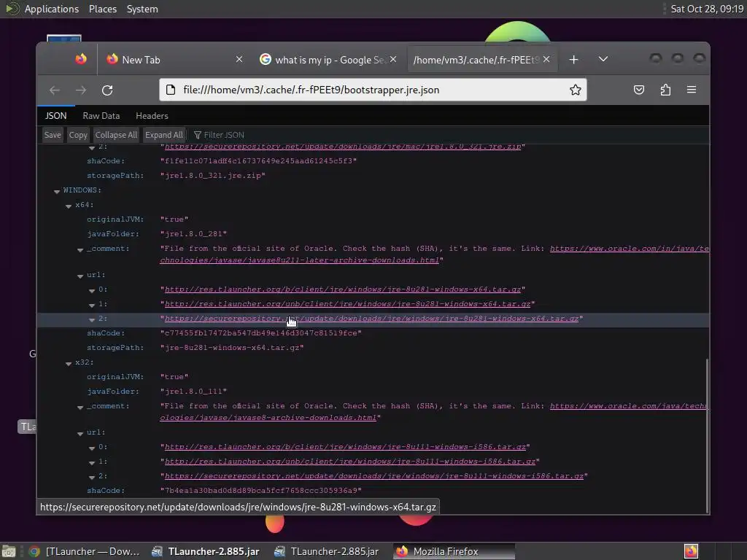Collapse the url node under x32
Screen dimensions: 747x560
point(80,433)
